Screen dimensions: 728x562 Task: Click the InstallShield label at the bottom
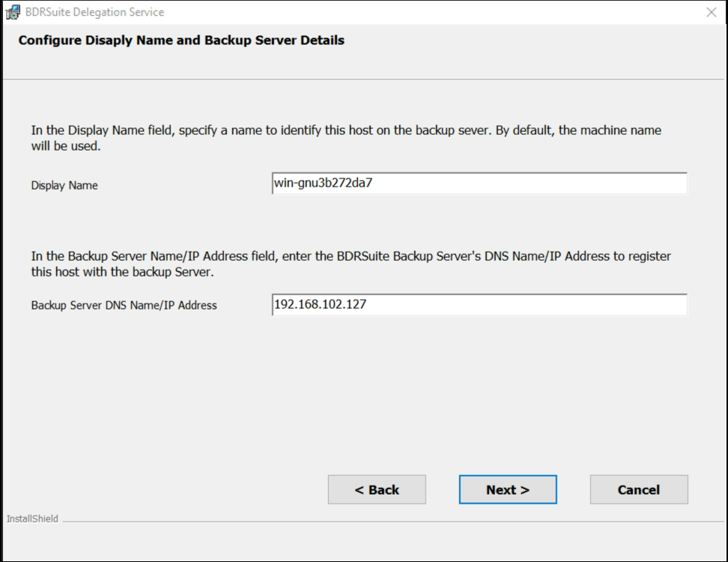32,519
